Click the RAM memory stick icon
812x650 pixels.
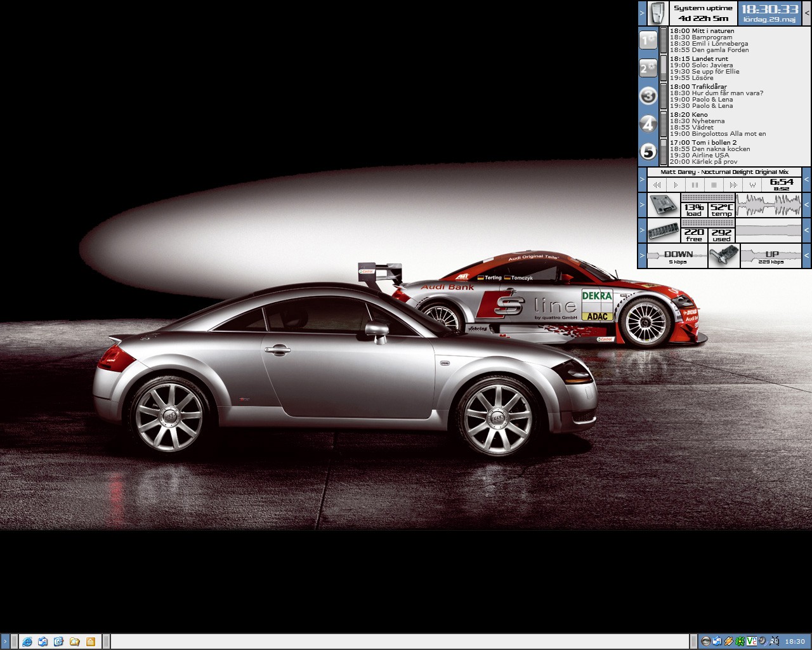pyautogui.click(x=664, y=230)
